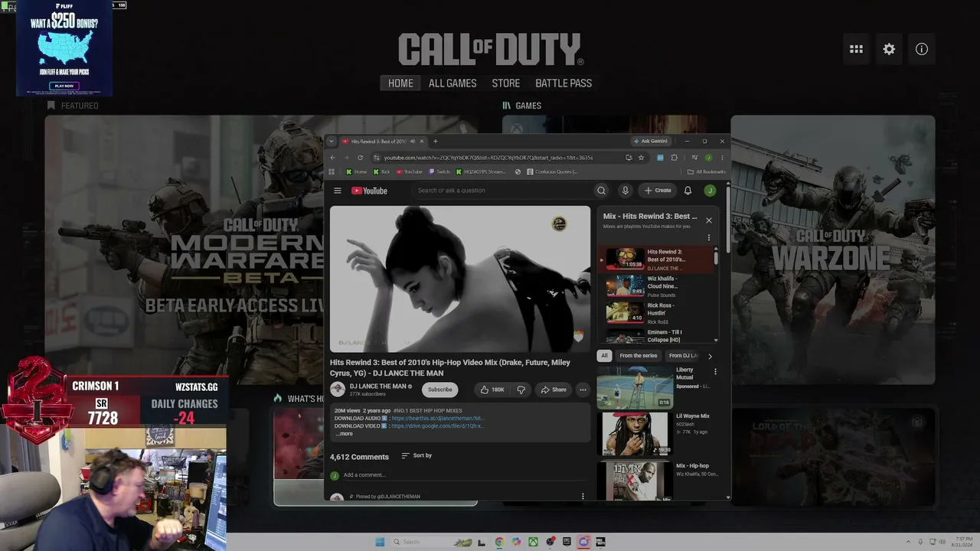Screen dimensions: 980x551
Task: Open YouTube notifications bell
Action: pos(688,191)
